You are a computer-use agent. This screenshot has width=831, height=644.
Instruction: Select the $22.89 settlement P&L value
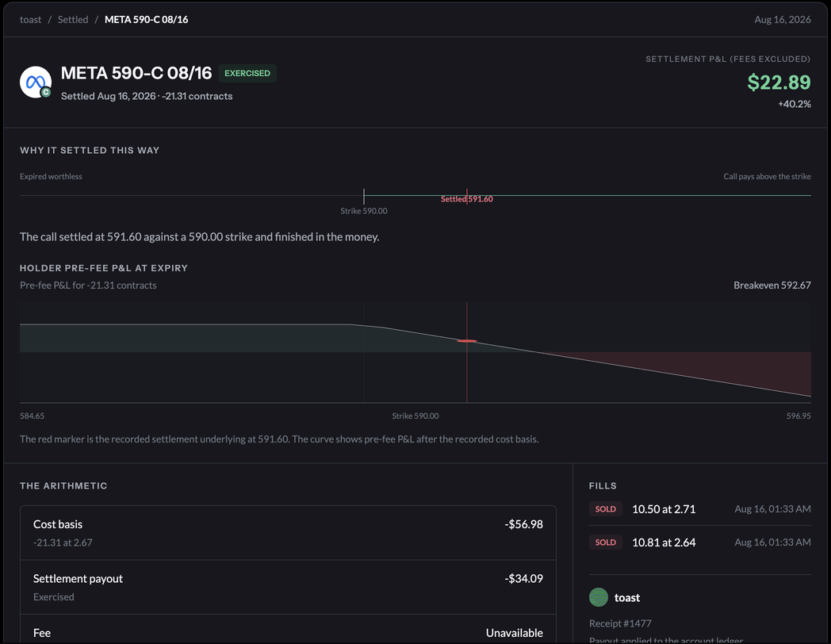tap(779, 82)
